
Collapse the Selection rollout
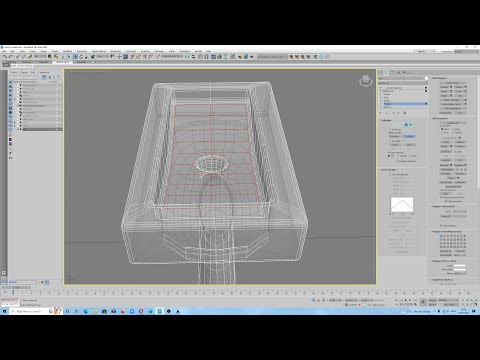[386, 120]
